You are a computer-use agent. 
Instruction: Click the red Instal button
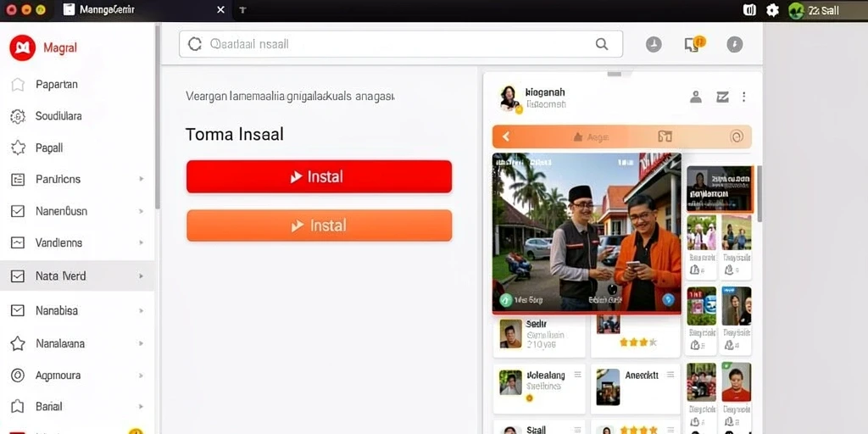click(319, 176)
